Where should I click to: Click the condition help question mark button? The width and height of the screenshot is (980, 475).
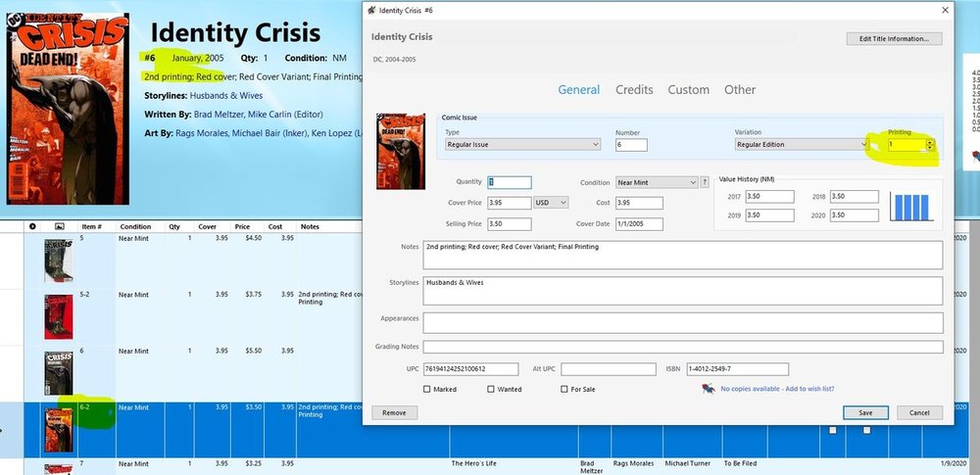click(x=705, y=182)
